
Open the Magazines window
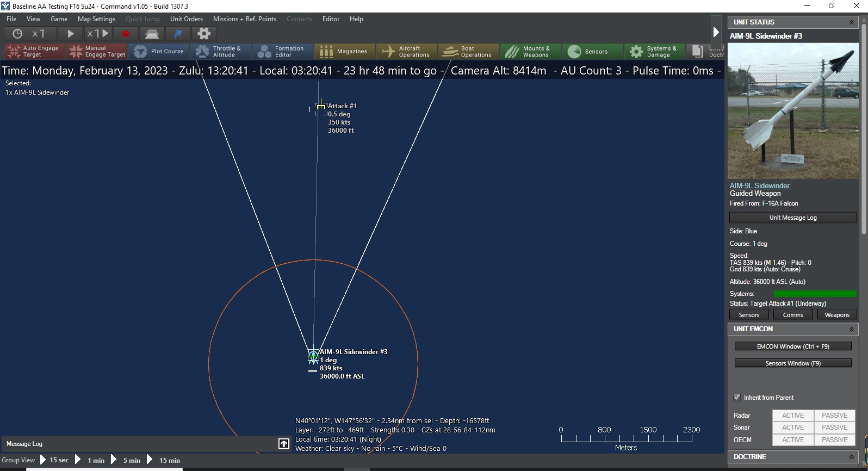345,52
